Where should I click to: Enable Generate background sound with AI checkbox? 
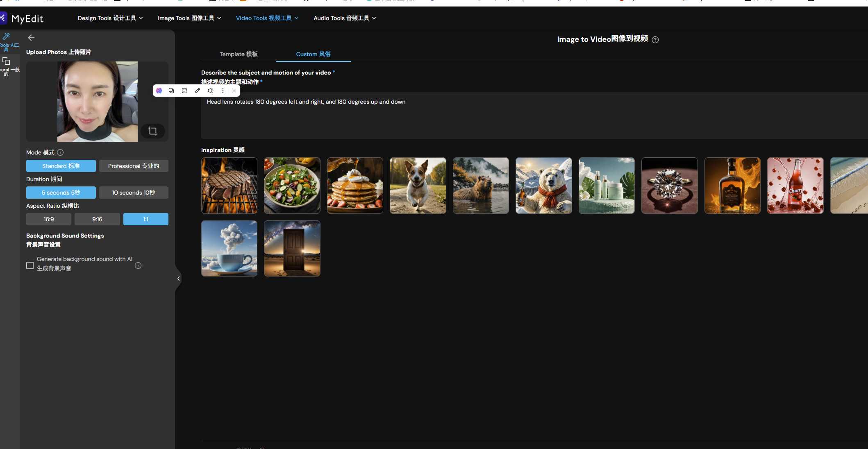click(30, 265)
